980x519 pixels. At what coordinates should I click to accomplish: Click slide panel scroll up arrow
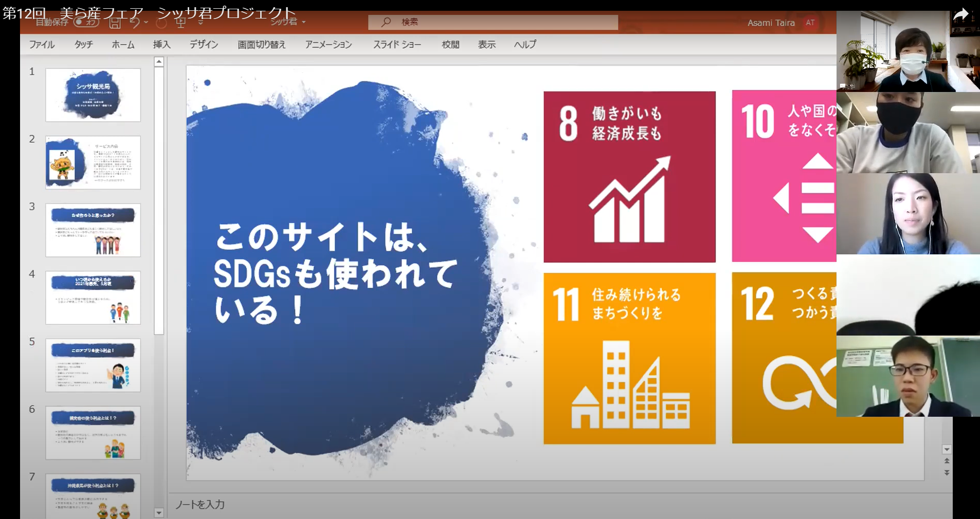159,62
